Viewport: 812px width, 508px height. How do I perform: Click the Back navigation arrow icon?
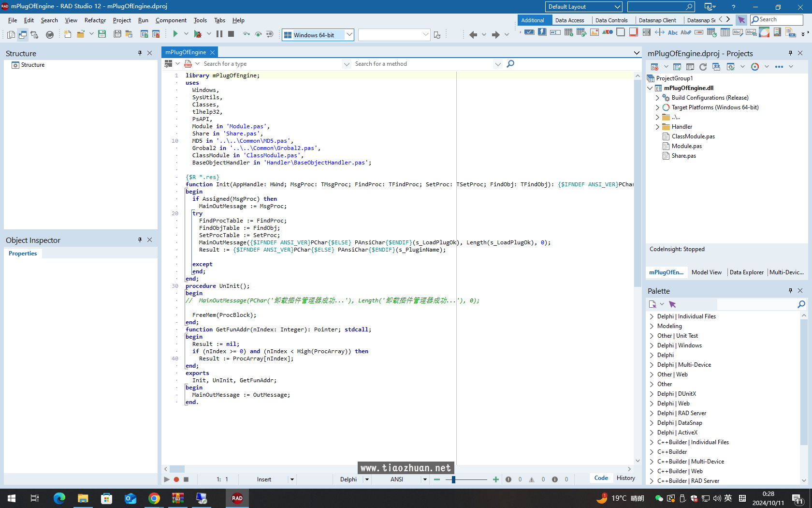point(473,34)
